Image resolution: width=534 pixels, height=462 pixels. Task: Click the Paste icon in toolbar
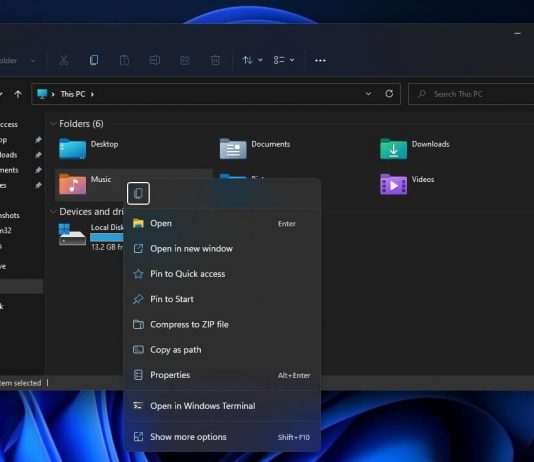tap(124, 60)
